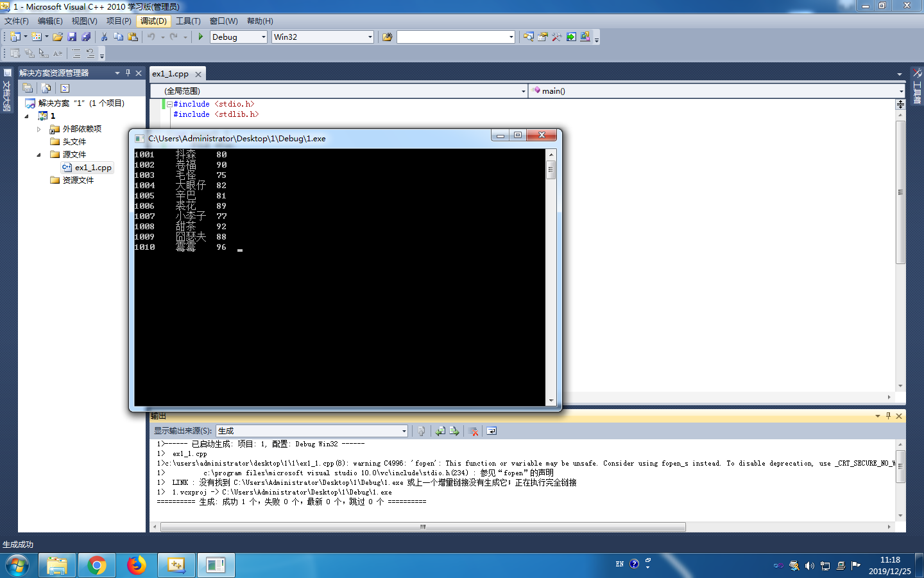Open Google Chrome from the taskbar
The image size is (924, 578).
(x=97, y=565)
